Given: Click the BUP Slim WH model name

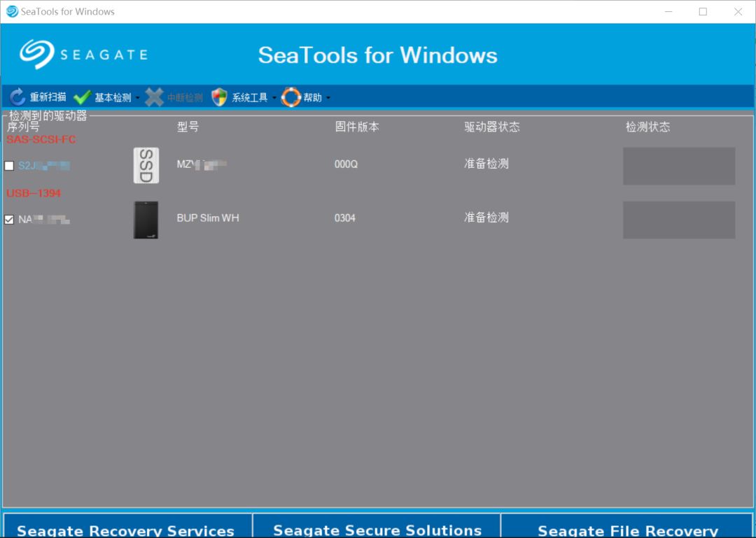Looking at the screenshot, I should 208,218.
